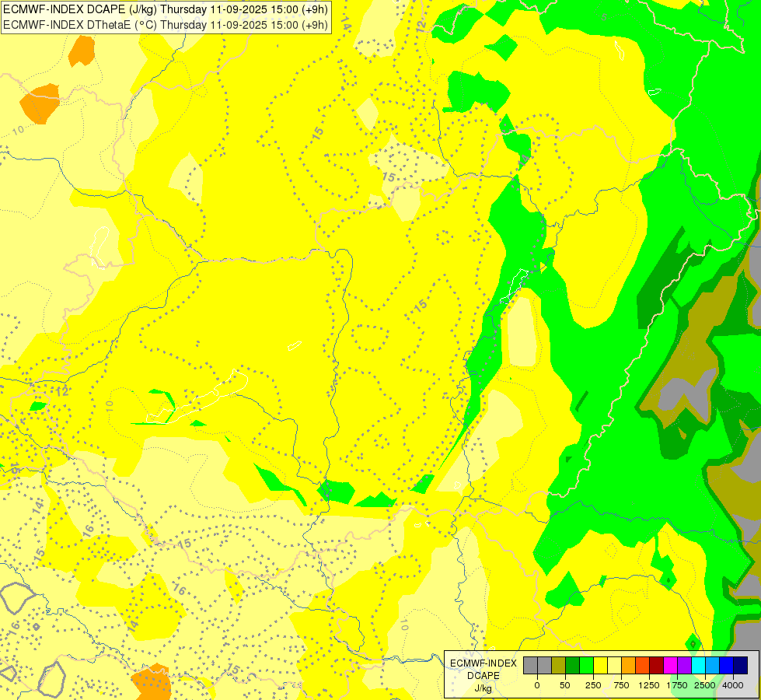Select the purple legend swatch

tap(684, 665)
